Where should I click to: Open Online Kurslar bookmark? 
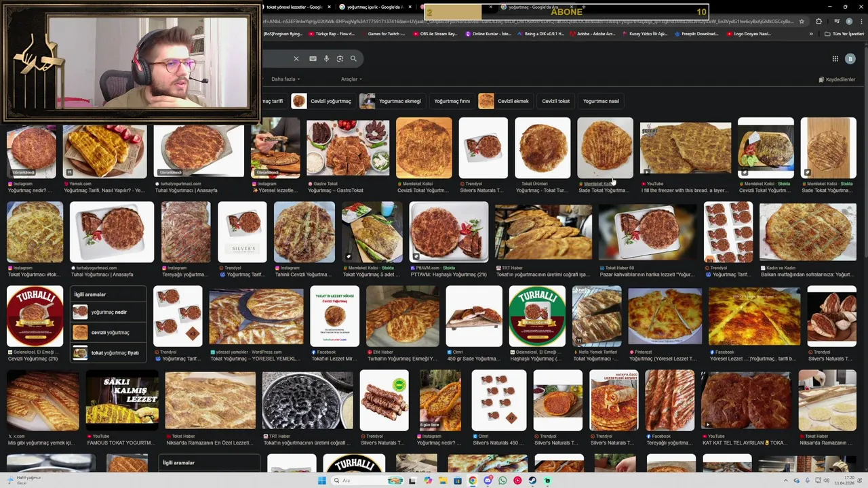point(488,34)
